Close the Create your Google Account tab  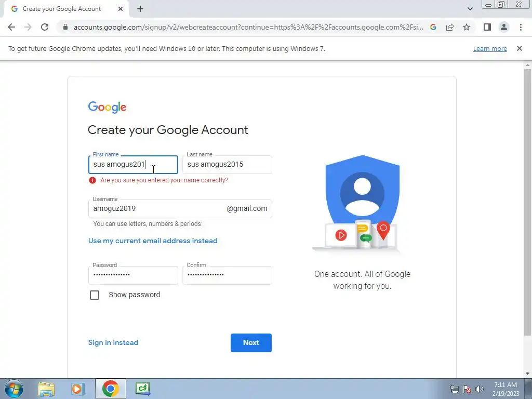click(x=121, y=9)
